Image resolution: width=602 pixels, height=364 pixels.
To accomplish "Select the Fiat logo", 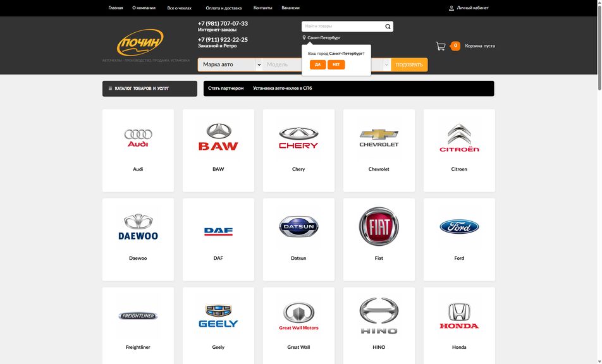I will point(379,226).
